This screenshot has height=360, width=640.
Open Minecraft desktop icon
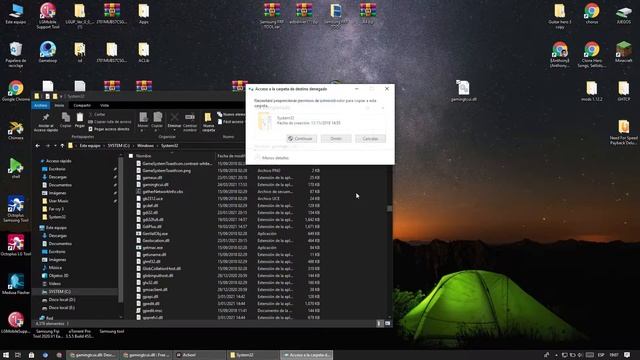(x=623, y=52)
